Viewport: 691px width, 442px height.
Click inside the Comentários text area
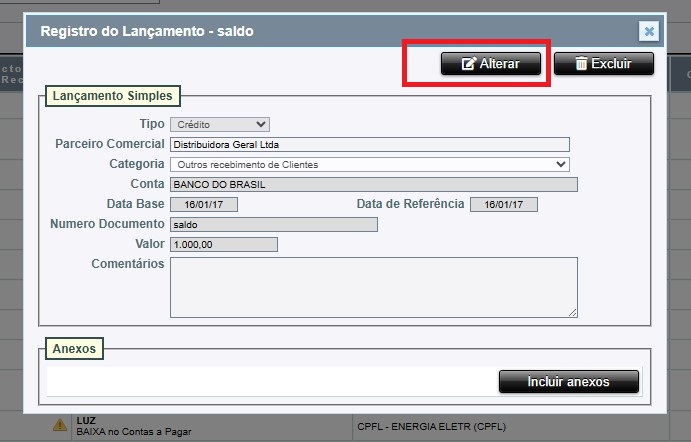(373, 286)
